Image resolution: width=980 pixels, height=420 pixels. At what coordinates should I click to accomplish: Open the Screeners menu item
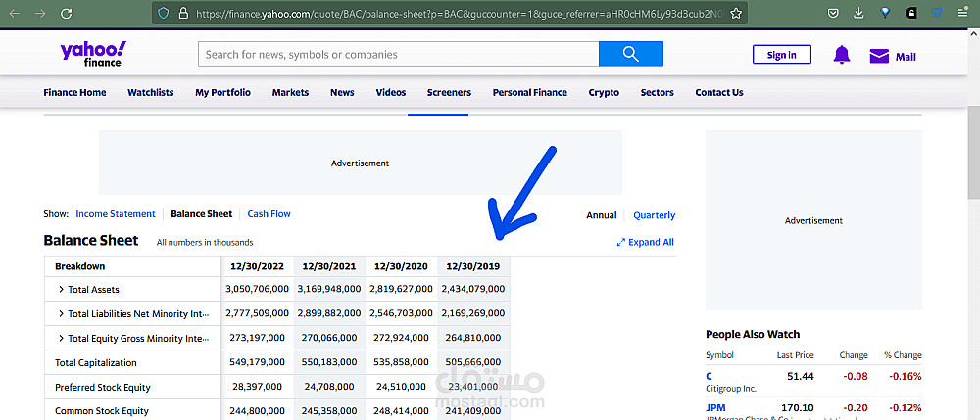[x=449, y=92]
